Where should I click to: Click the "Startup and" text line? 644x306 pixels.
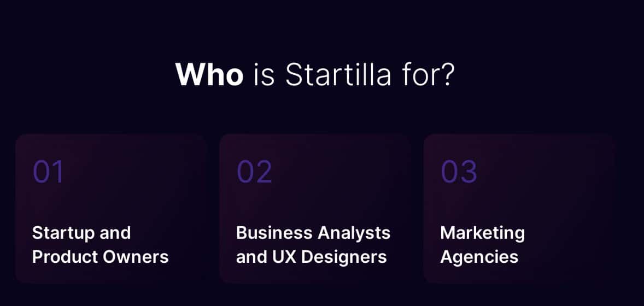(x=81, y=233)
